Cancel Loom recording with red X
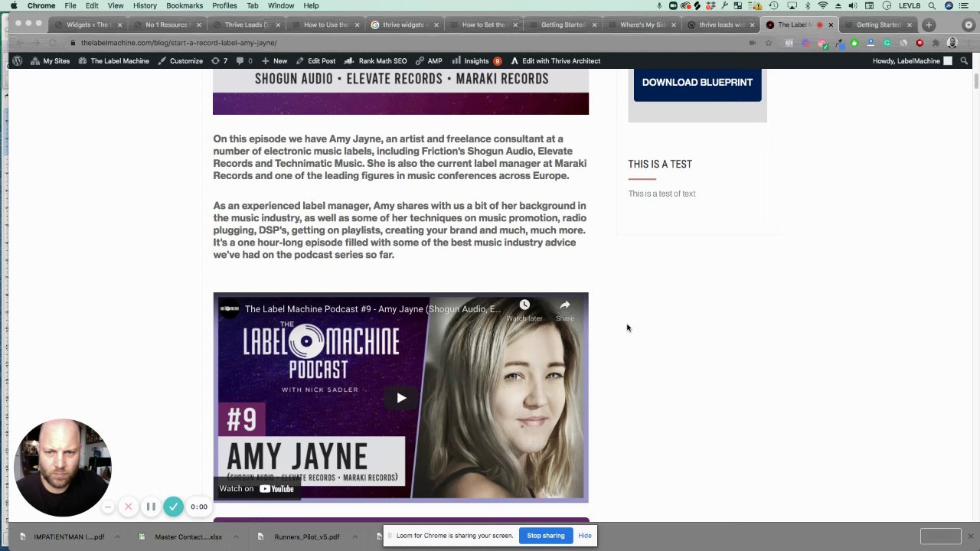This screenshot has height=551, width=980. tap(129, 507)
